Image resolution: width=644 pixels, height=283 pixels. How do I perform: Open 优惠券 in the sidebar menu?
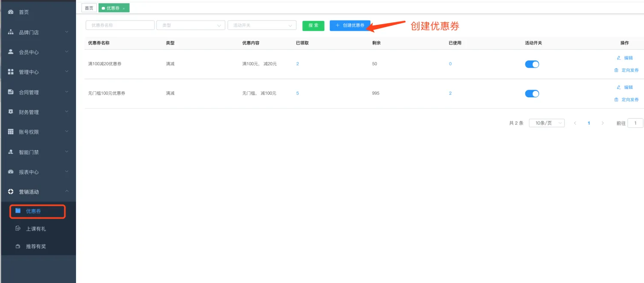[33, 211]
